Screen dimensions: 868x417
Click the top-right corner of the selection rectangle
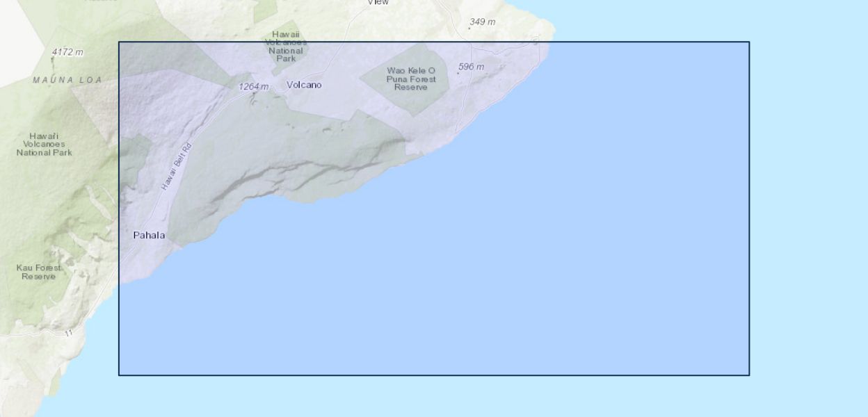(749, 42)
